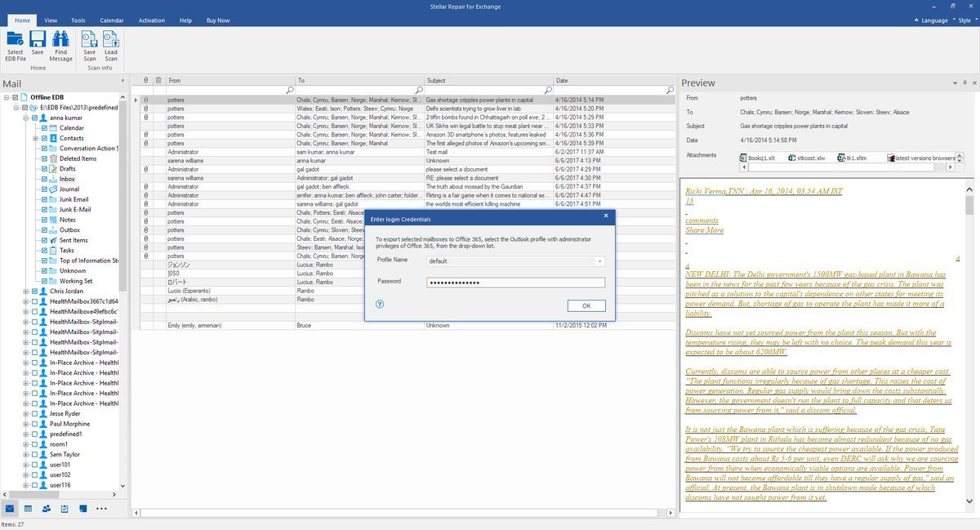Uncheck the Calendar folder checkbox

45,128
